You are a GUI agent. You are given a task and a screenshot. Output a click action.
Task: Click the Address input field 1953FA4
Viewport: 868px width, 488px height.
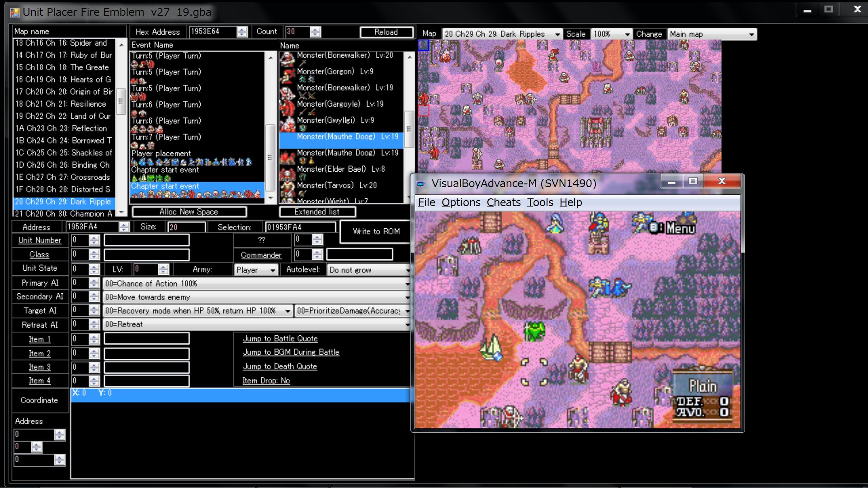(92, 227)
